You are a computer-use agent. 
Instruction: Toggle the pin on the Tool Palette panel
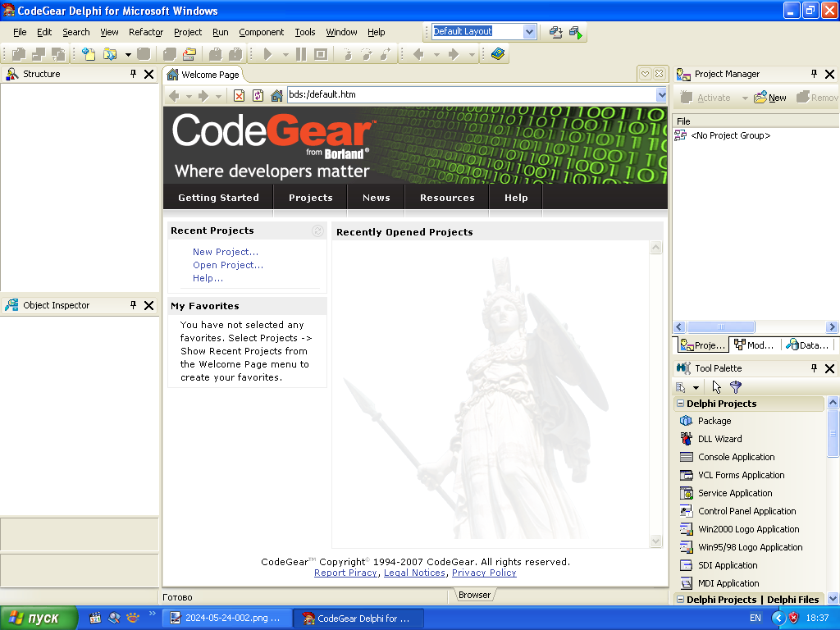pos(815,368)
